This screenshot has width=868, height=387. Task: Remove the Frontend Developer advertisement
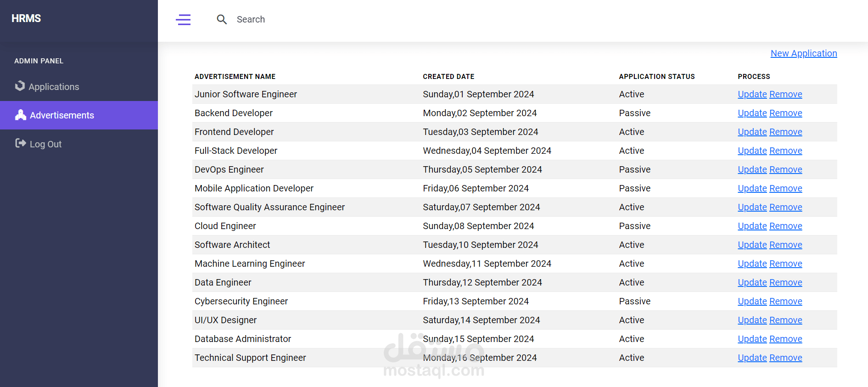786,132
